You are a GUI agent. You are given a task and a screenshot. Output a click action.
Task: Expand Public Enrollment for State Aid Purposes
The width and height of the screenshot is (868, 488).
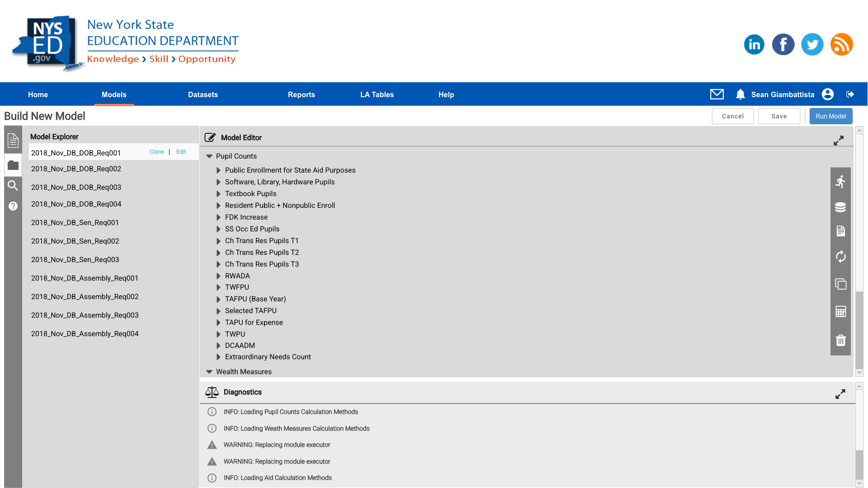[218, 170]
